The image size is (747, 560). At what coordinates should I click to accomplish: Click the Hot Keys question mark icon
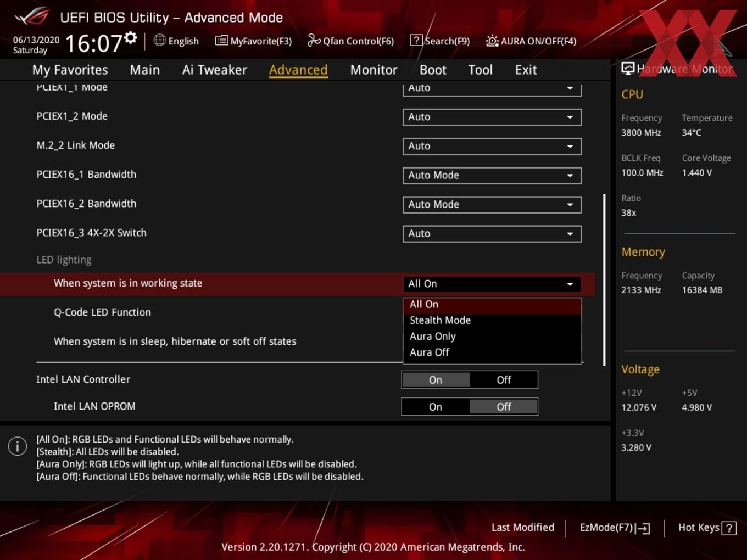(x=729, y=528)
